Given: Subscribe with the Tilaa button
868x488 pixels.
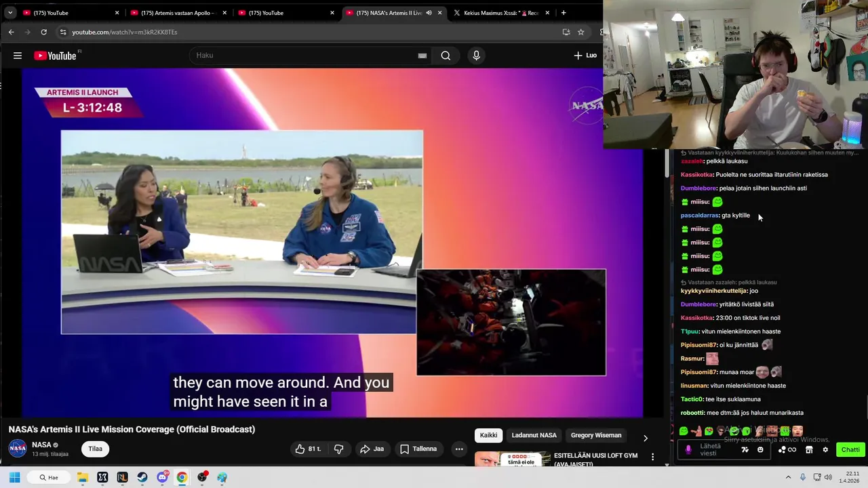Looking at the screenshot, I should [96, 449].
